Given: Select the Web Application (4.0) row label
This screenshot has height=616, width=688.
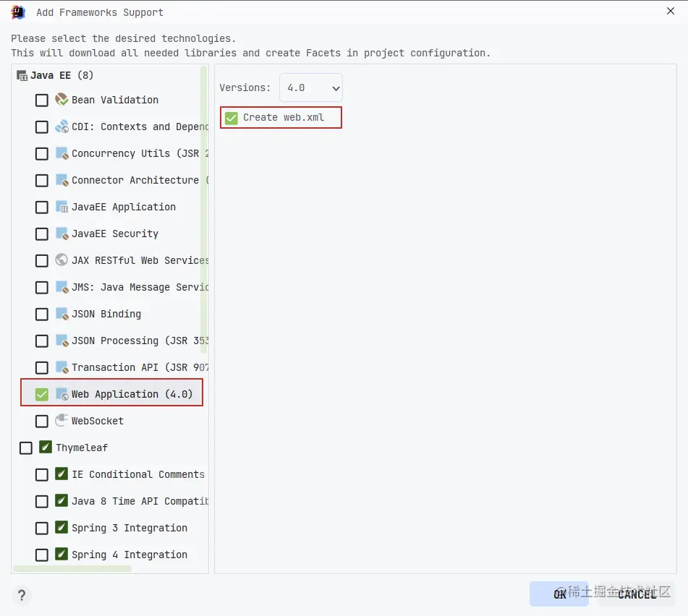Looking at the screenshot, I should click(132, 394).
